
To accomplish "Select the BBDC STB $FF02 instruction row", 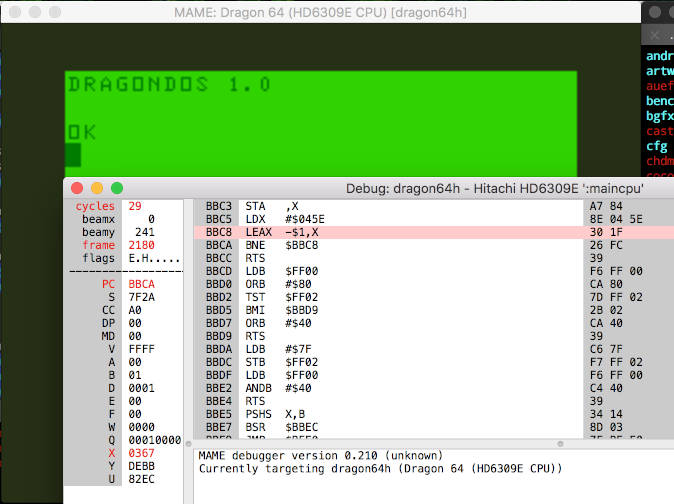I will (434, 362).
